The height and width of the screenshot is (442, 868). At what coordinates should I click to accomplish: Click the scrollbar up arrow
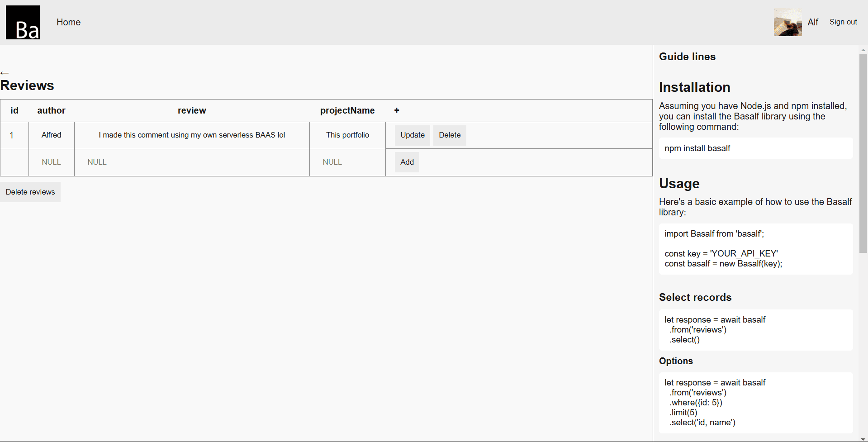click(x=863, y=49)
